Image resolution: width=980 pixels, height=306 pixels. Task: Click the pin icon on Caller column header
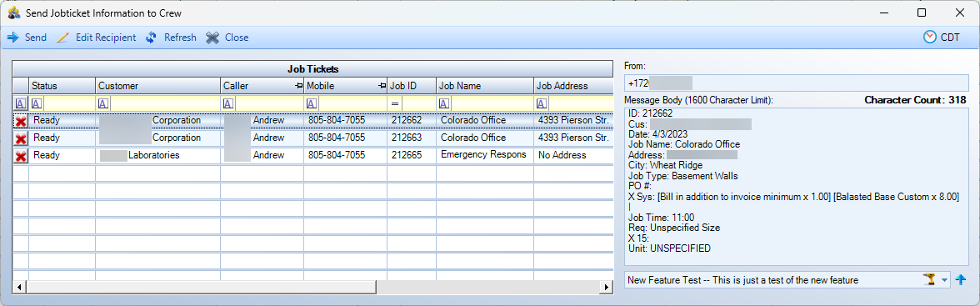(298, 86)
